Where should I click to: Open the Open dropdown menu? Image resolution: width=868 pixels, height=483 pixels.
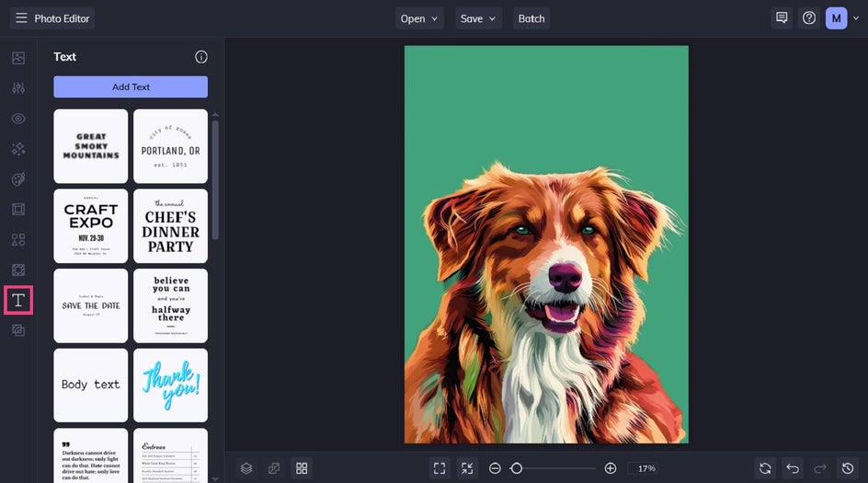click(x=419, y=18)
